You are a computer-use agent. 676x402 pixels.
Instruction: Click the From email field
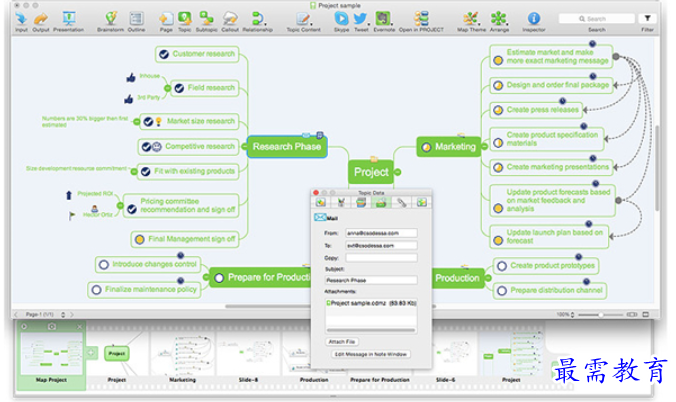(381, 233)
